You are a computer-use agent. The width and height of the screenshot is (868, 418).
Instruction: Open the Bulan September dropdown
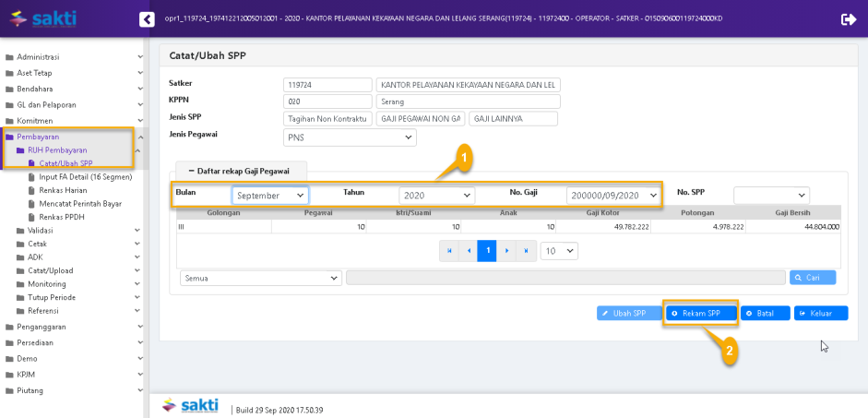pos(270,196)
